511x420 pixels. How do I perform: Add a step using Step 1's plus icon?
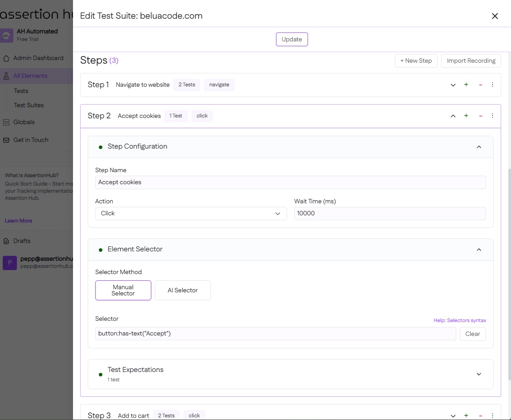[x=466, y=85]
